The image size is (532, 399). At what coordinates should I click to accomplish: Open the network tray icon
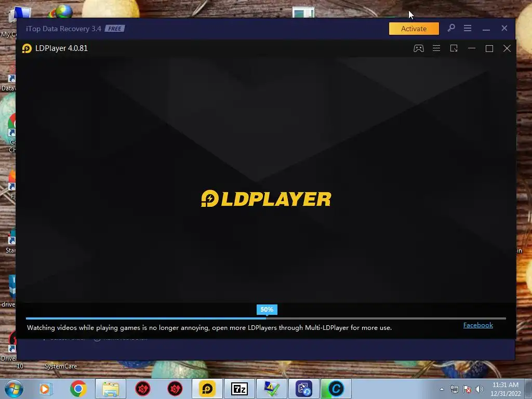454,389
